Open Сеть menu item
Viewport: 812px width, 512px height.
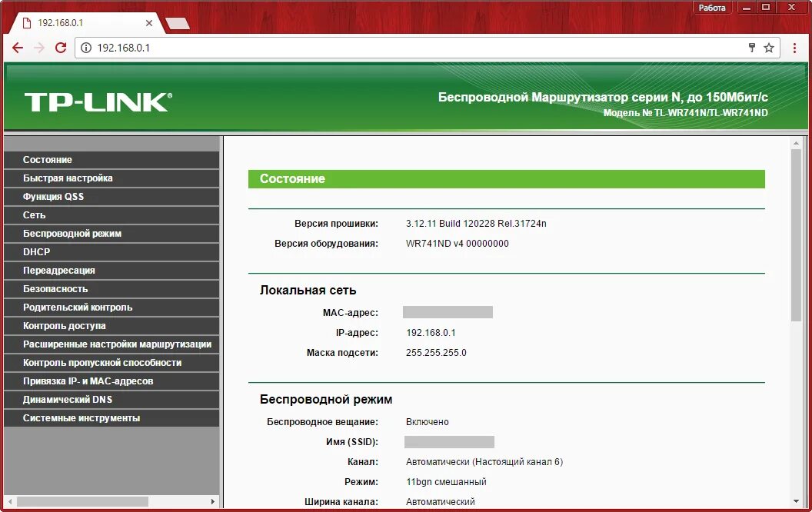pos(111,214)
